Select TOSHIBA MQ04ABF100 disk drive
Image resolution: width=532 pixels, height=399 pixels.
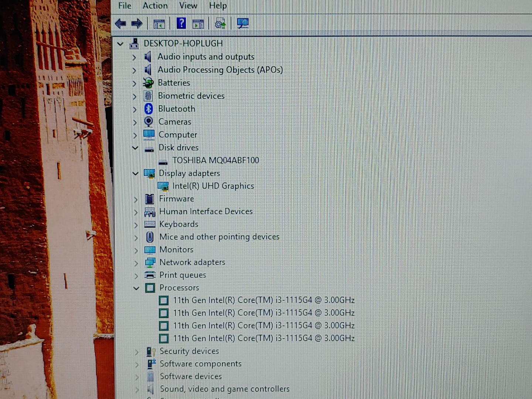pyautogui.click(x=215, y=160)
